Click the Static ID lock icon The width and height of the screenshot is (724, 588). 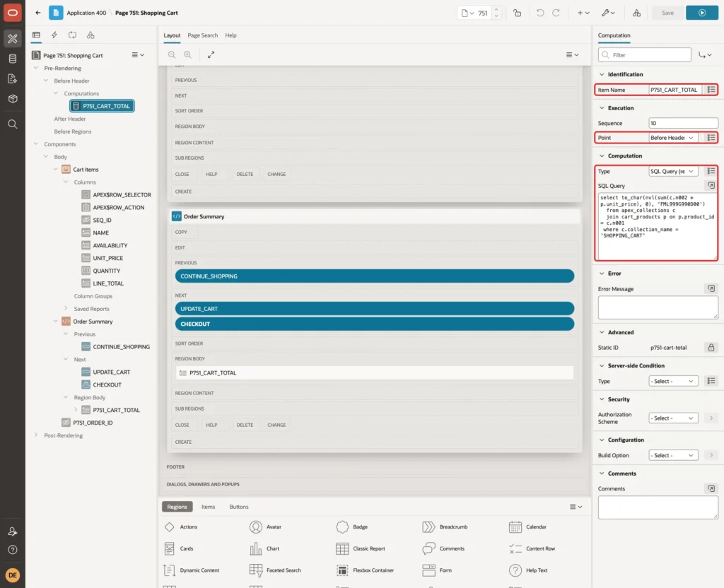click(711, 348)
